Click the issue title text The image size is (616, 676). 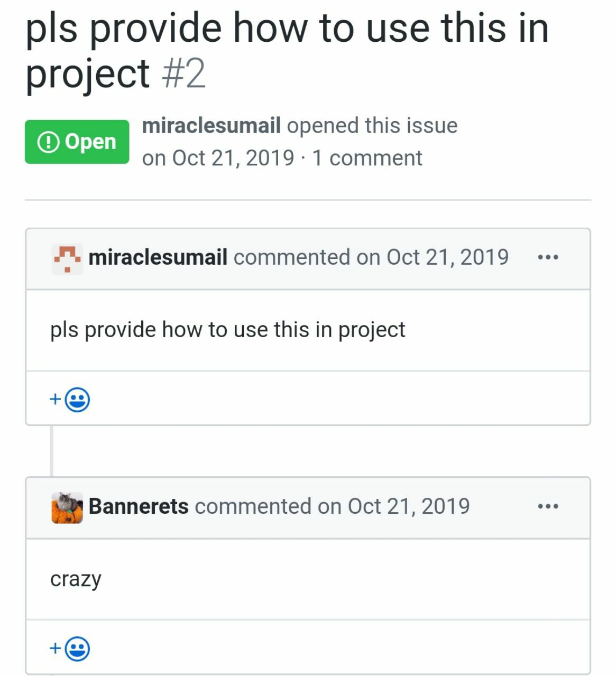click(287, 50)
